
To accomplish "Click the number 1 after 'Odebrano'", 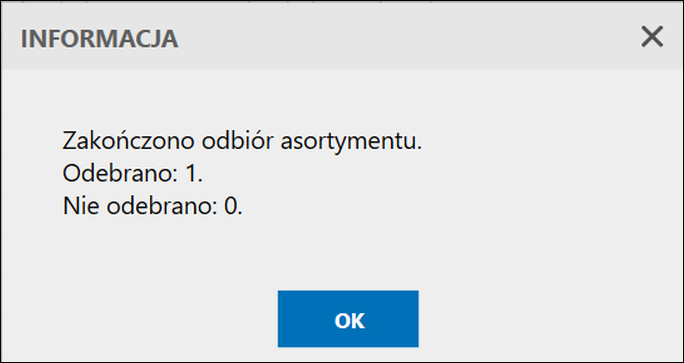I will (192, 174).
